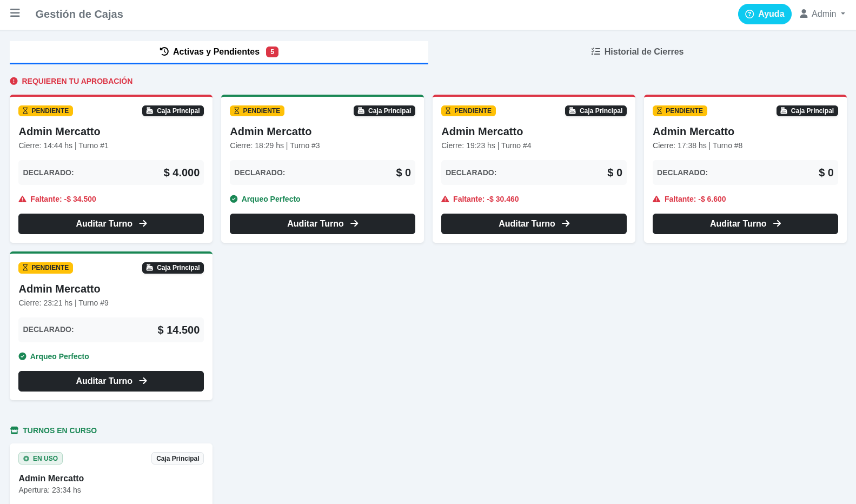Click declared amount $ 4.000
856x504 pixels.
click(182, 173)
